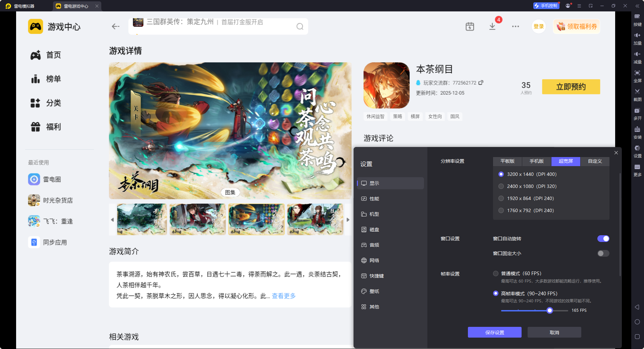Enter fullscreen using the 全屏 icon

[x=637, y=76]
